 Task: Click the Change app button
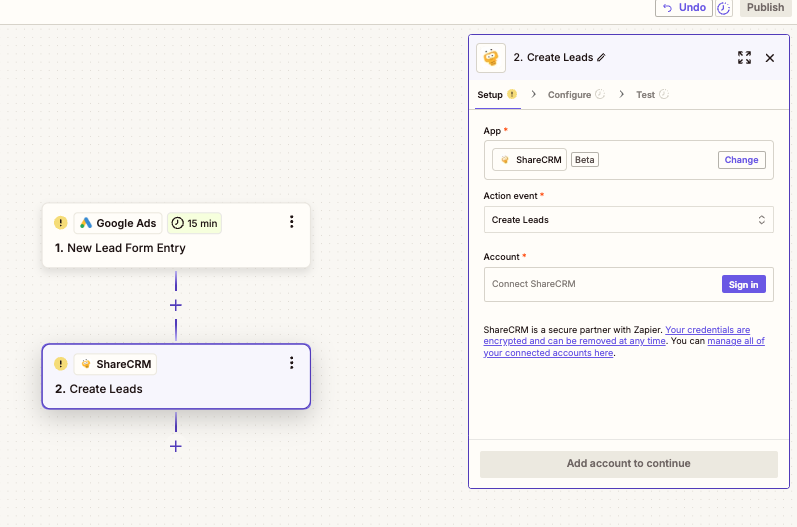[x=742, y=160]
